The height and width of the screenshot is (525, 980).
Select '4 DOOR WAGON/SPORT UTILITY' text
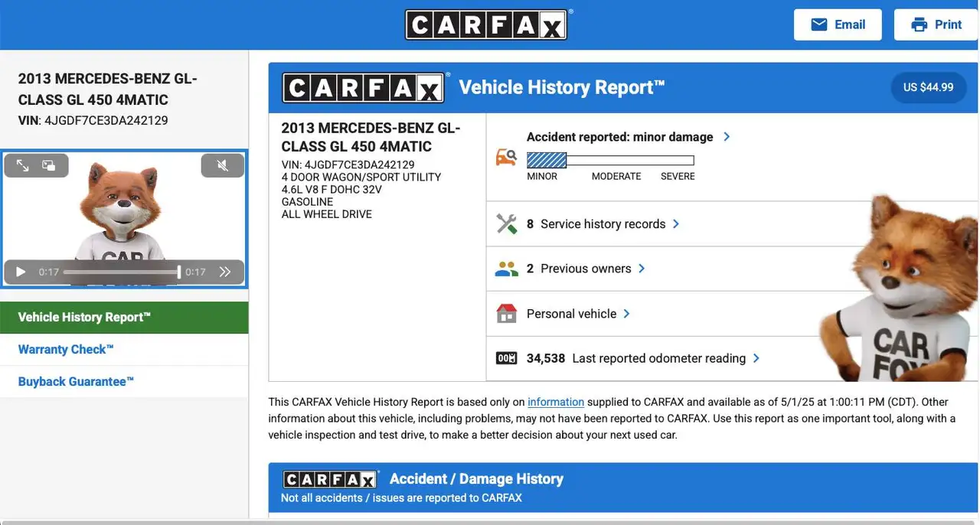pos(361,177)
